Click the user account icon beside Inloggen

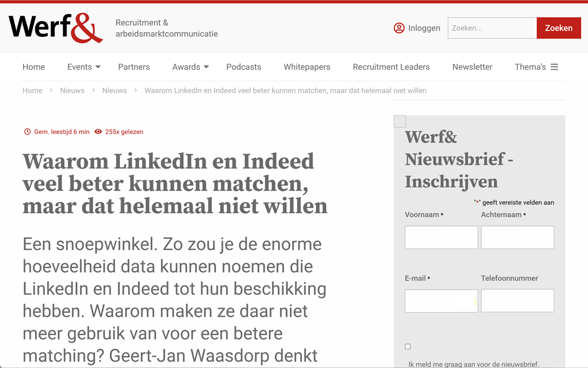point(399,28)
